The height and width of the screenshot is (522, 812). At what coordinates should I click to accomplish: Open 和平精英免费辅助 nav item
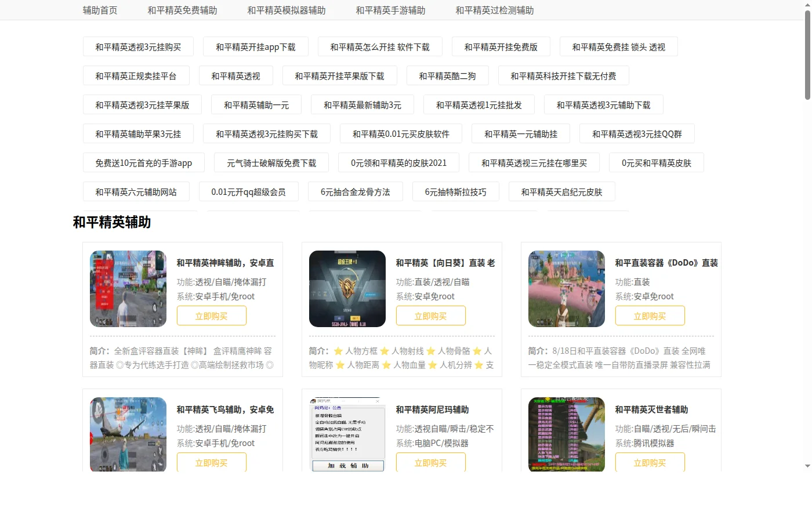(182, 10)
